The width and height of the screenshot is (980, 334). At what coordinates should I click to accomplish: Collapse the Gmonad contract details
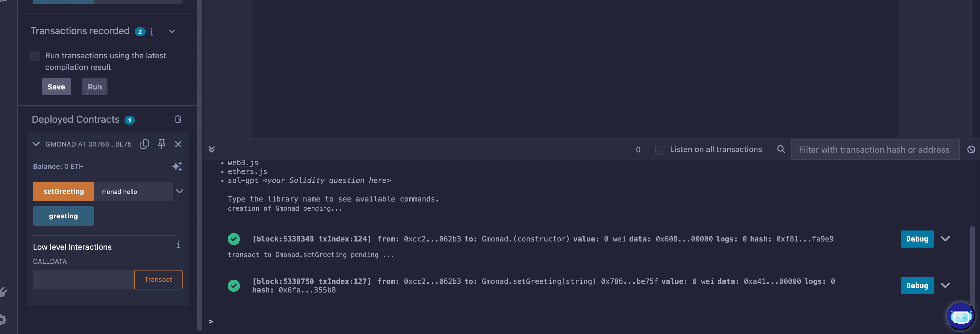tap(36, 144)
